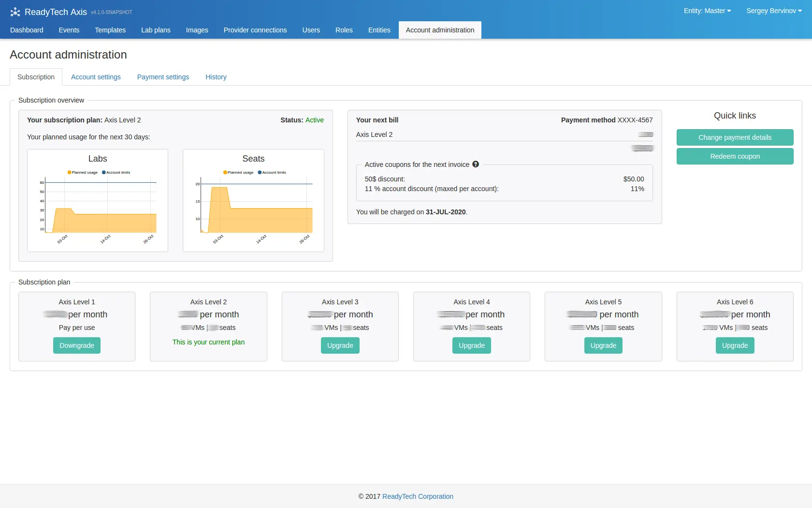Toggle Planned usage legend in Seats chart
Viewport: 812px width, 508px height.
tap(238, 172)
